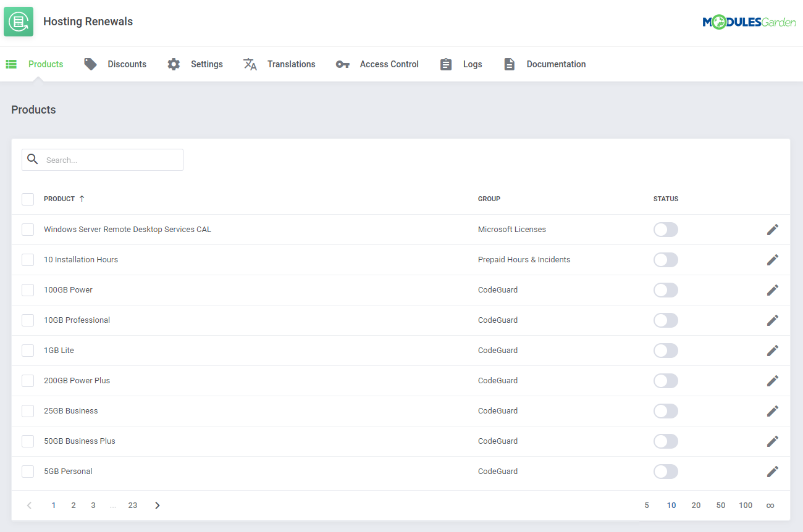Click the sort arrow beside PRODUCT header
This screenshot has width=803, height=532.
pos(82,199)
